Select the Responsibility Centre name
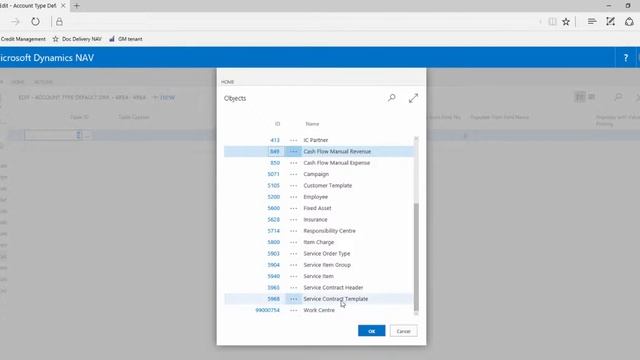This screenshot has height=360, width=640. tap(329, 231)
